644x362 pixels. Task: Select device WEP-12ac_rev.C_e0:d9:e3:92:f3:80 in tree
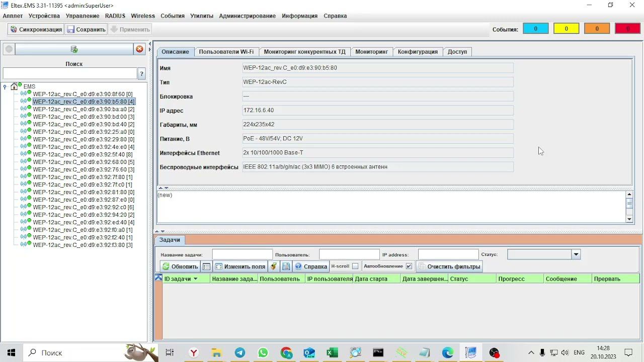[83, 245]
